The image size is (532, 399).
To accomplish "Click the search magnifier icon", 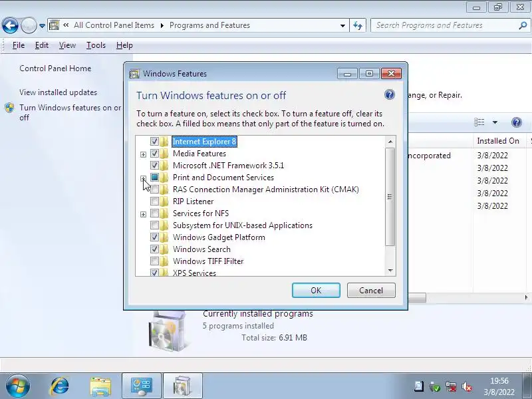I will [x=523, y=25].
